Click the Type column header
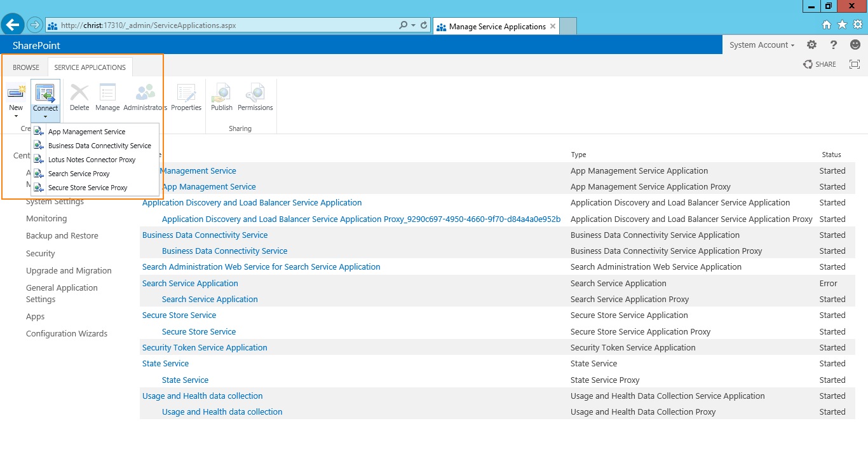The height and width of the screenshot is (463, 868). 578,155
